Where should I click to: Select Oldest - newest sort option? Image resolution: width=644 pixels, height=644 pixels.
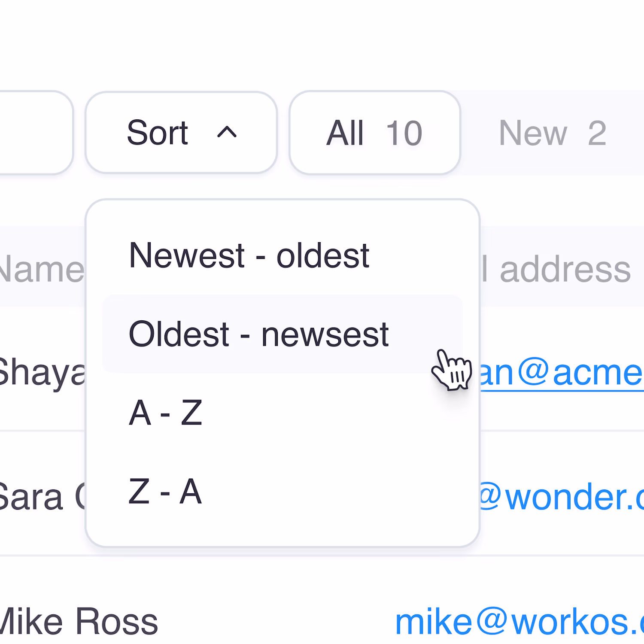tap(258, 334)
